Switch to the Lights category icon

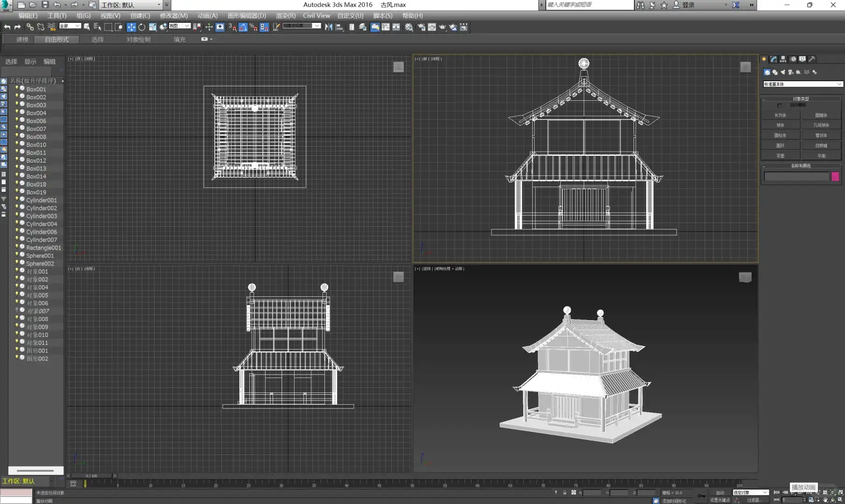[783, 72]
